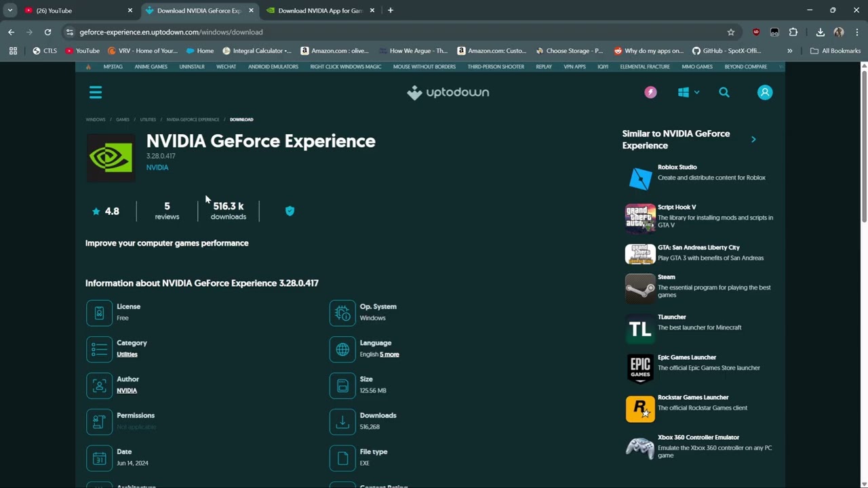Go to Games breadcrumb
868x488 pixels.
click(x=123, y=119)
